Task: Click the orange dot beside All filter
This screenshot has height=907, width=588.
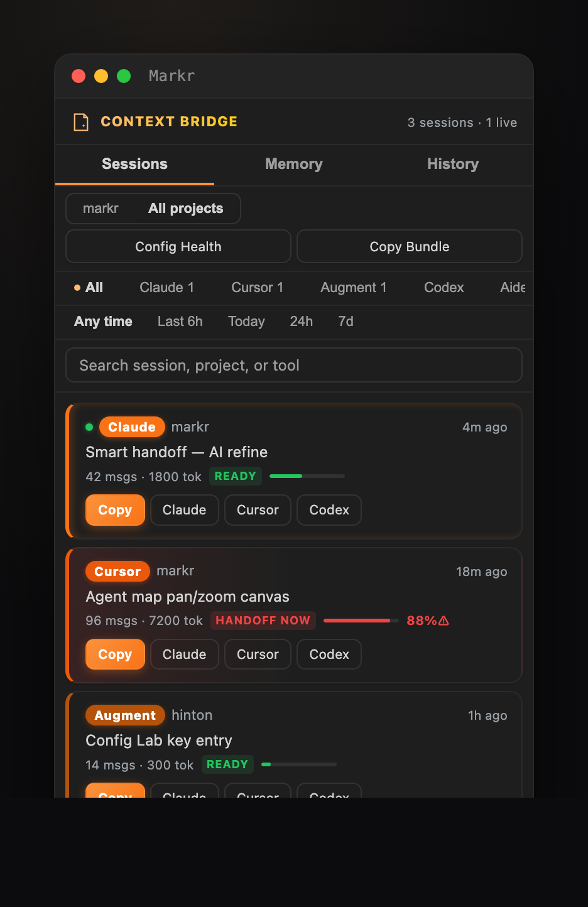Action: 77,288
